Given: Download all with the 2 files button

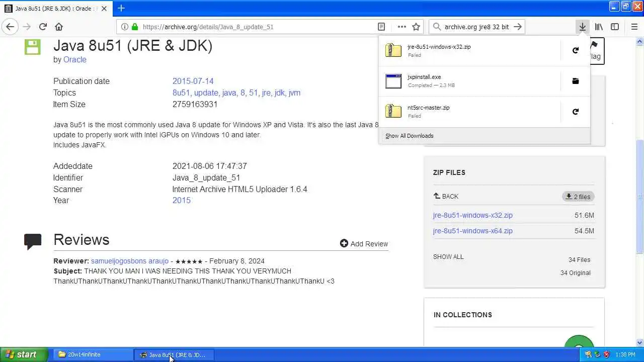Looking at the screenshot, I should point(578,197).
